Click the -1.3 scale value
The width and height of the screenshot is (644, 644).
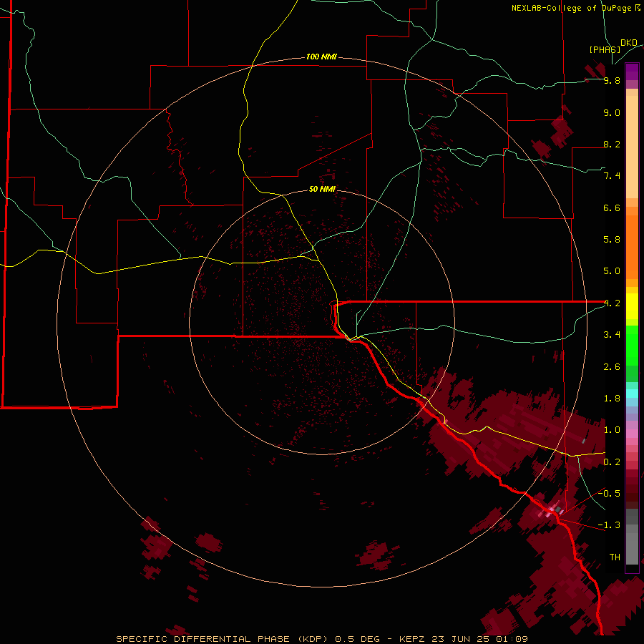pyautogui.click(x=609, y=525)
